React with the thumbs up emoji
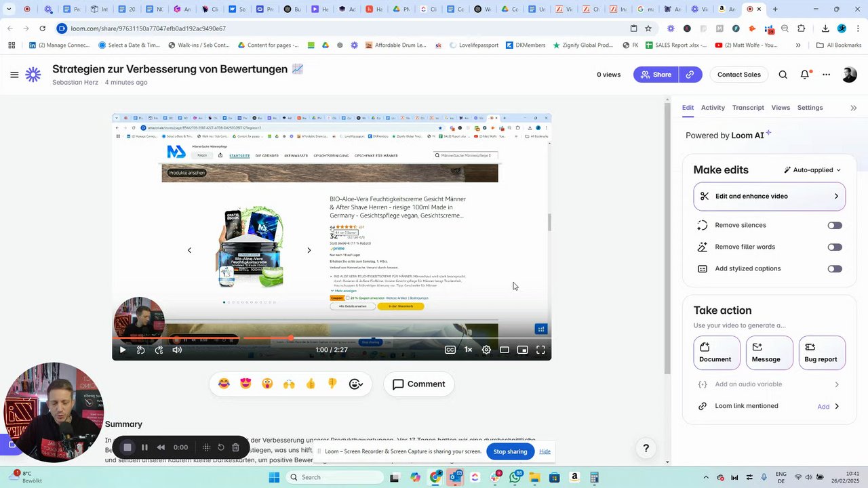 (311, 384)
